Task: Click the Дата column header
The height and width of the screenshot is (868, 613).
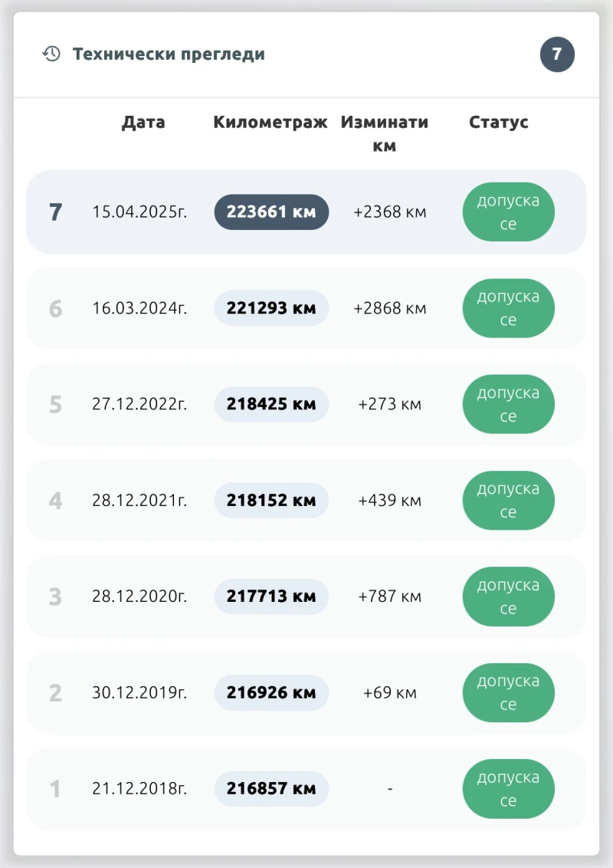Action: pos(143,123)
